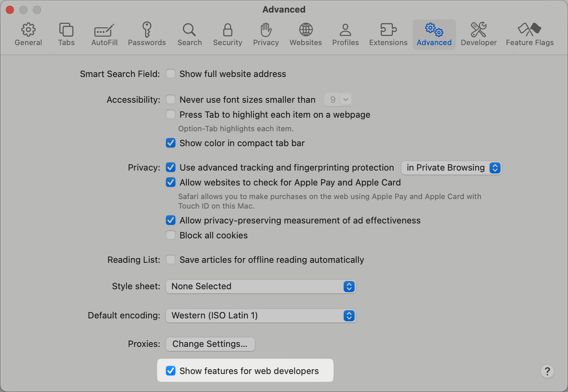Toggle Block all cookies checkbox
Image resolution: width=568 pixels, height=392 pixels.
pyautogui.click(x=171, y=235)
